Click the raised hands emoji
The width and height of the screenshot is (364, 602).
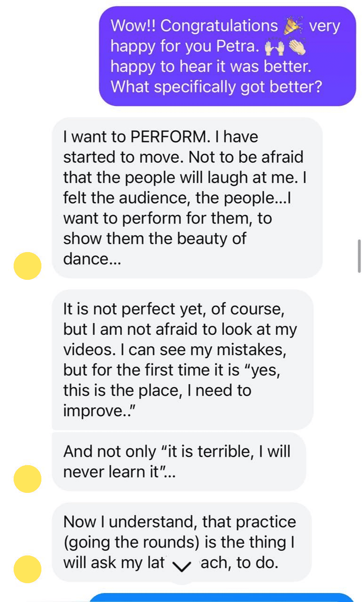pos(275,47)
